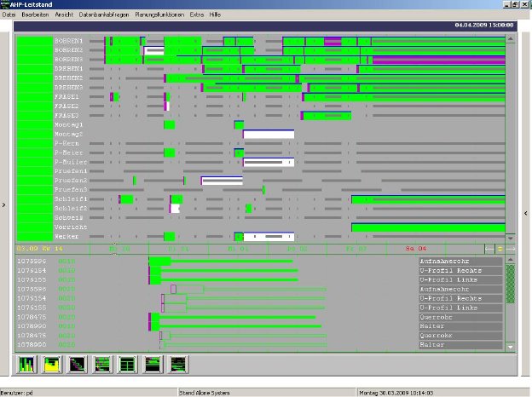Click order number 1078475 in list

pyautogui.click(x=31, y=317)
